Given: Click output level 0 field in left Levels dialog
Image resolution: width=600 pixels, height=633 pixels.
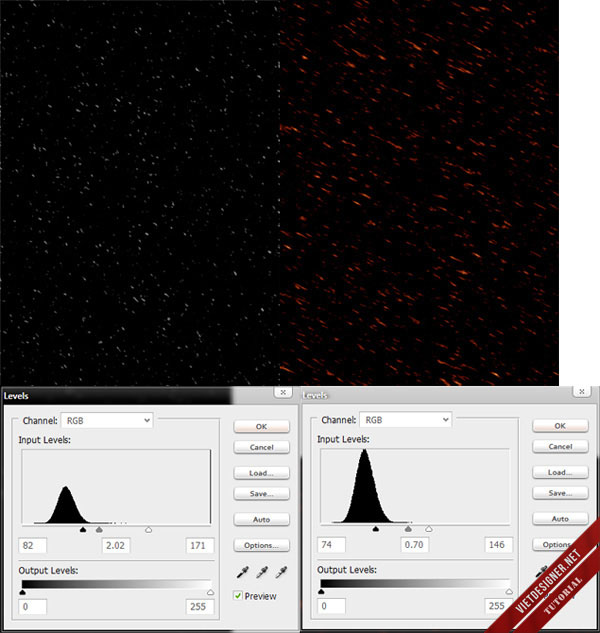Looking at the screenshot, I should point(33,606).
